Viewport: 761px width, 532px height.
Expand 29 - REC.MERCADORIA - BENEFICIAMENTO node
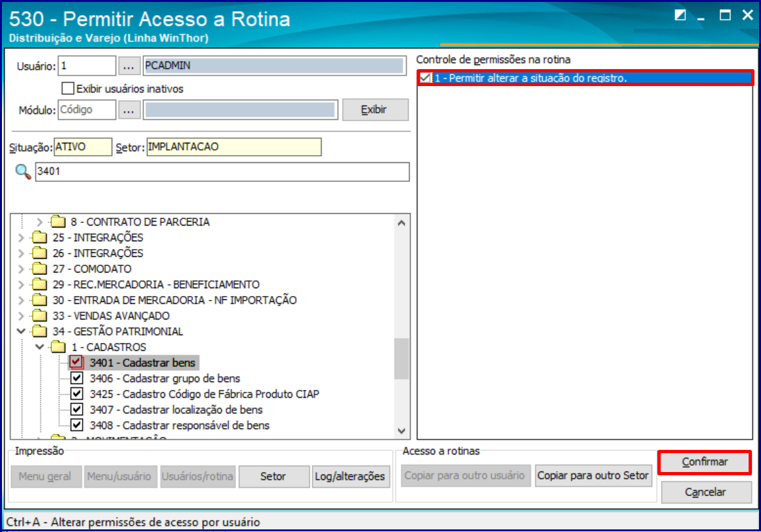point(21,284)
